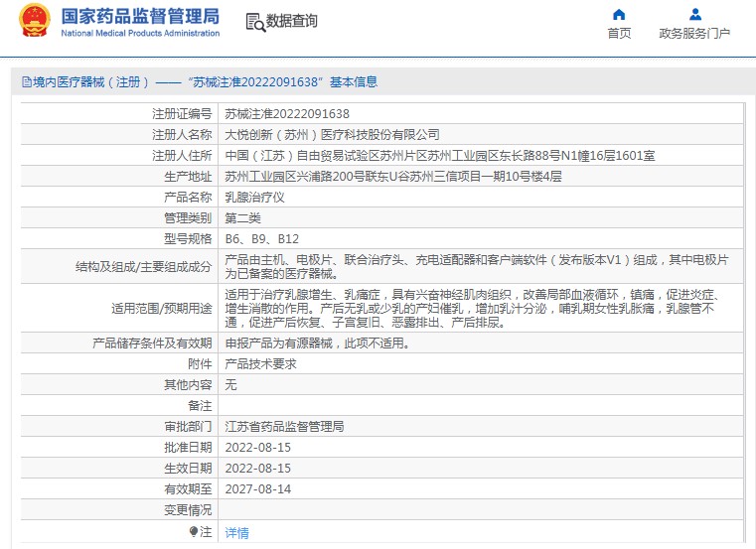Click the 审批部门 row label

(x=188, y=427)
